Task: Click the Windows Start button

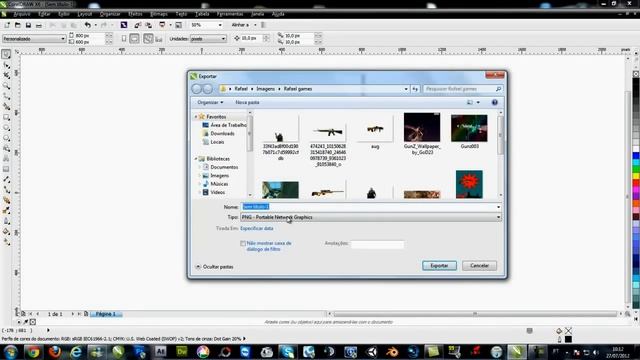Action: (11, 352)
